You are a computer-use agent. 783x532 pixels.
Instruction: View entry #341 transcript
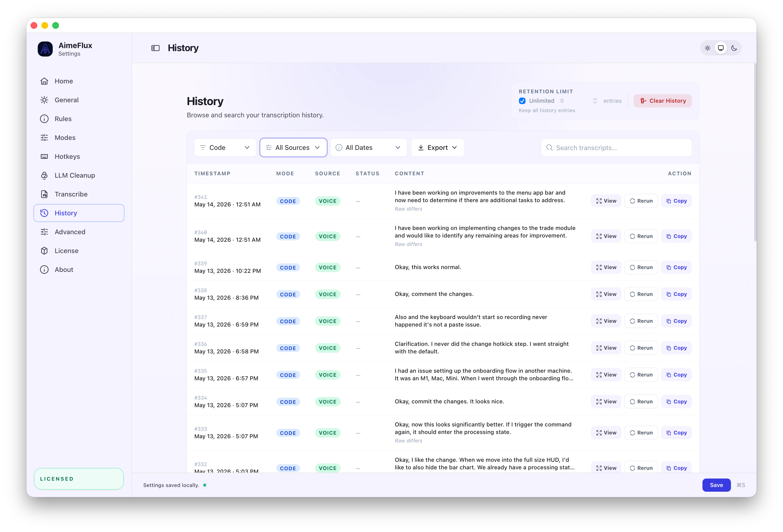tap(606, 201)
